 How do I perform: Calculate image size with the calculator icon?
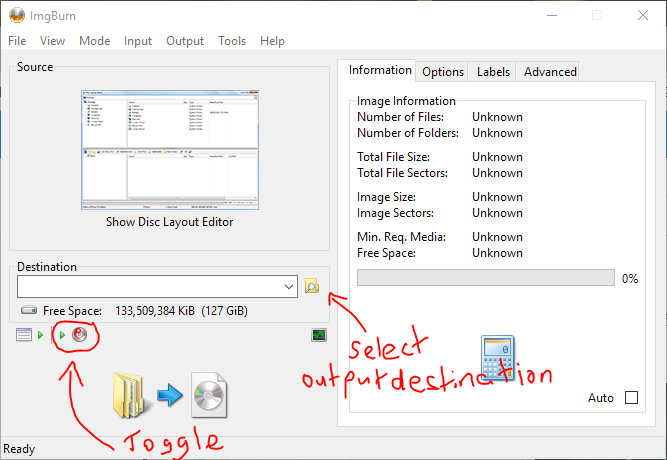(498, 359)
